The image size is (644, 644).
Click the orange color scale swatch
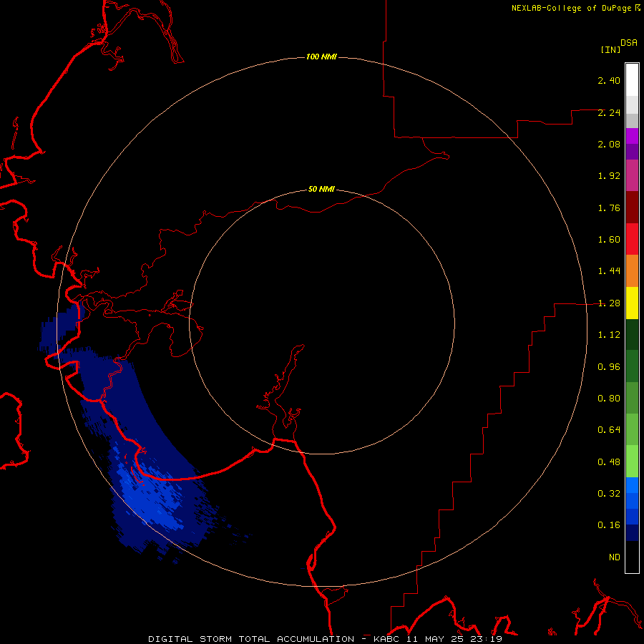tap(632, 270)
